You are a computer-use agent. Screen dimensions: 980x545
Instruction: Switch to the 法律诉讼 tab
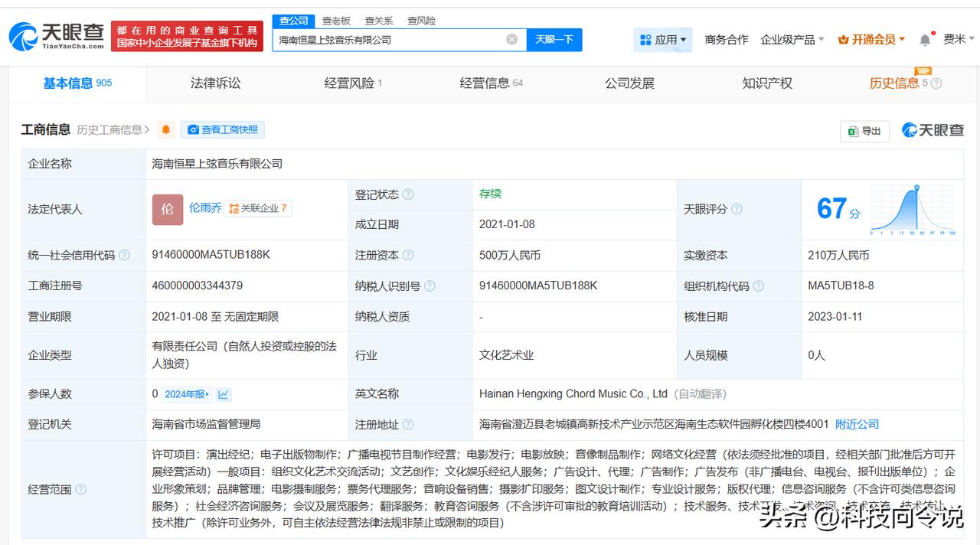point(215,83)
